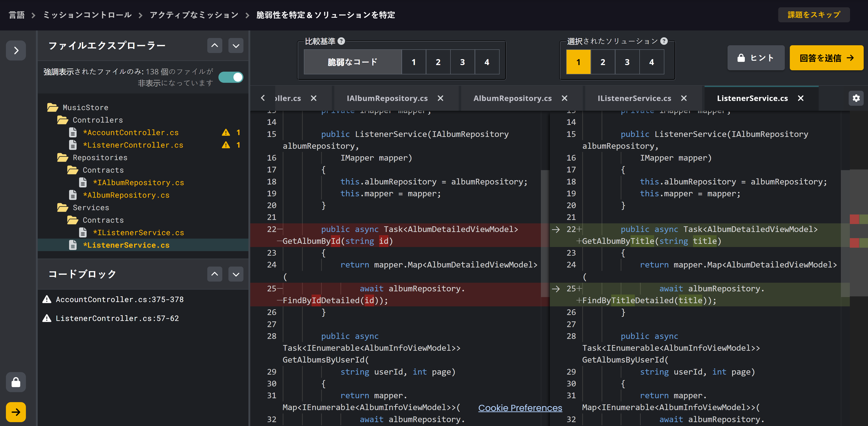Click arrow marker at right line 22
Screen dimensions: 868x426
[x=556, y=229]
